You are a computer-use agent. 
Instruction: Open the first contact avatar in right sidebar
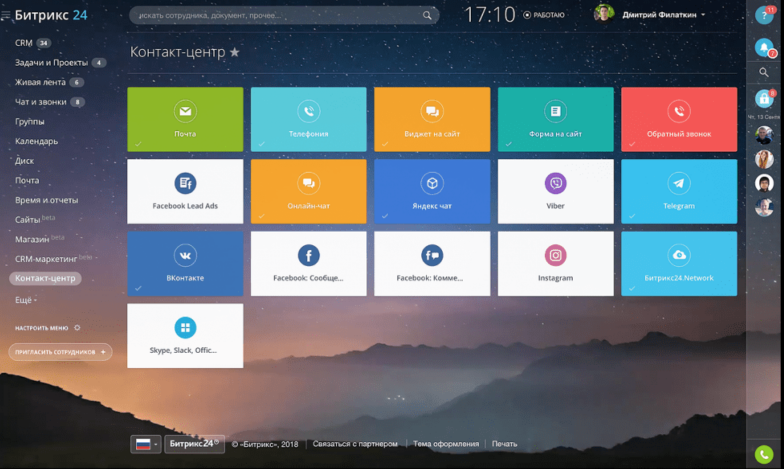pos(764,135)
